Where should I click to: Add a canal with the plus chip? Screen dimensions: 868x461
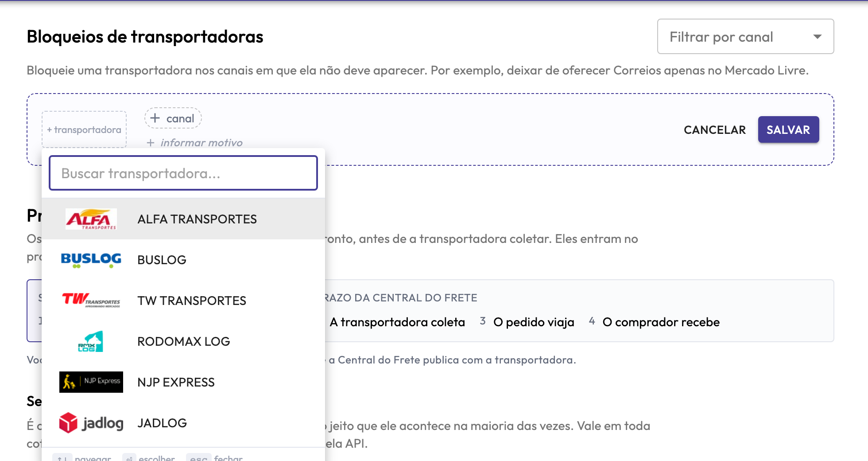pos(173,118)
